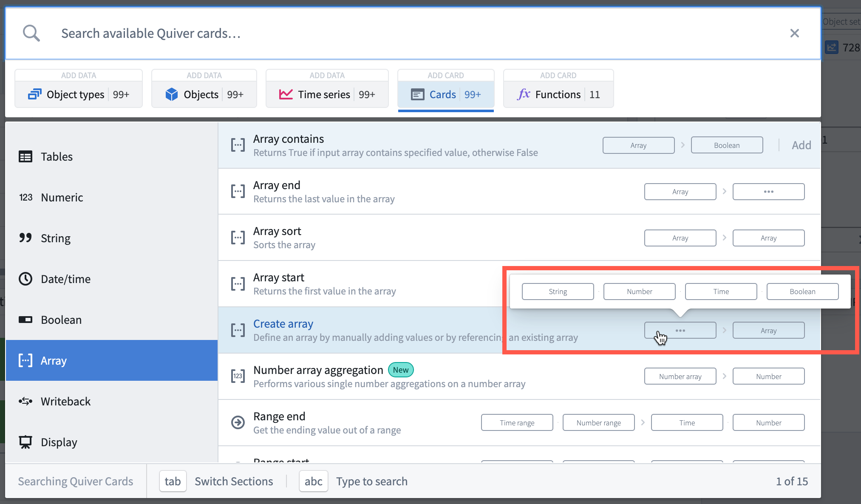
Task: Select the Boolean category
Action: pyautogui.click(x=112, y=320)
